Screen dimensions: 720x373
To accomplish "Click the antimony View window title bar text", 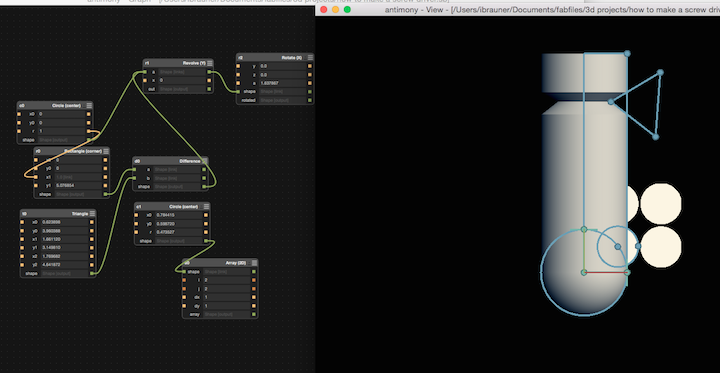I will tap(552, 10).
